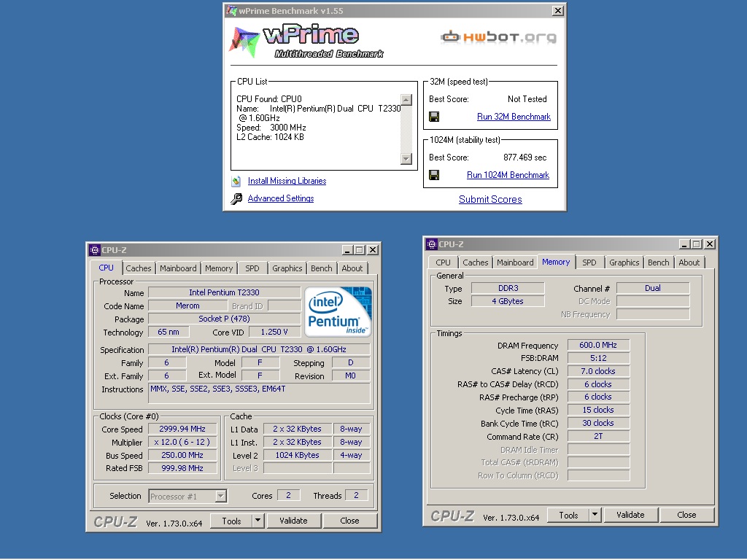747x560 pixels.
Task: Click Tools button in left CPU-Z
Action: (x=231, y=521)
